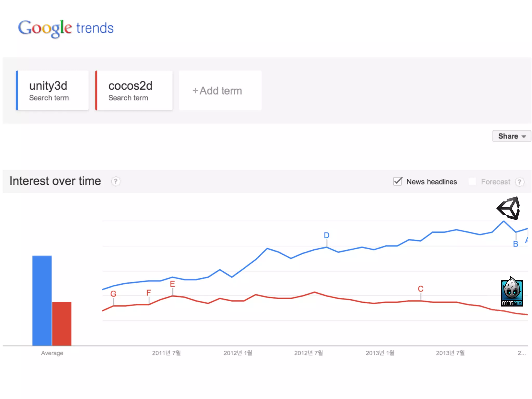The image size is (532, 399).
Task: Click the blue unity3d average bar
Action: (42, 300)
